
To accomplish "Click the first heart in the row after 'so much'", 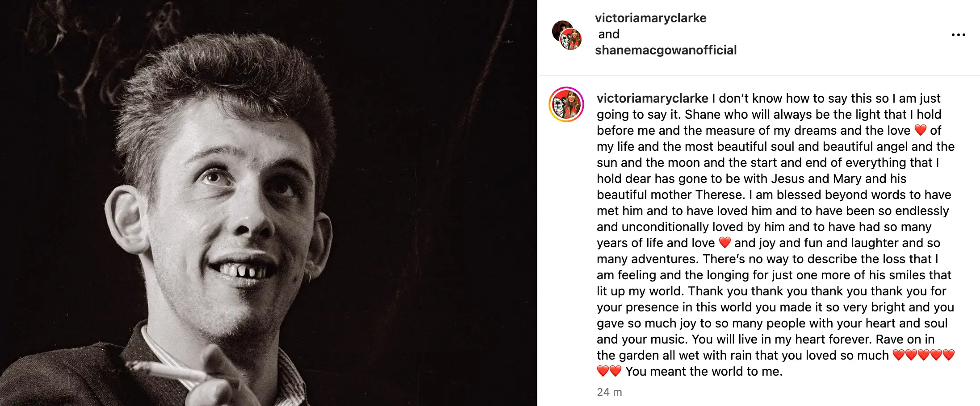I will tap(900, 355).
